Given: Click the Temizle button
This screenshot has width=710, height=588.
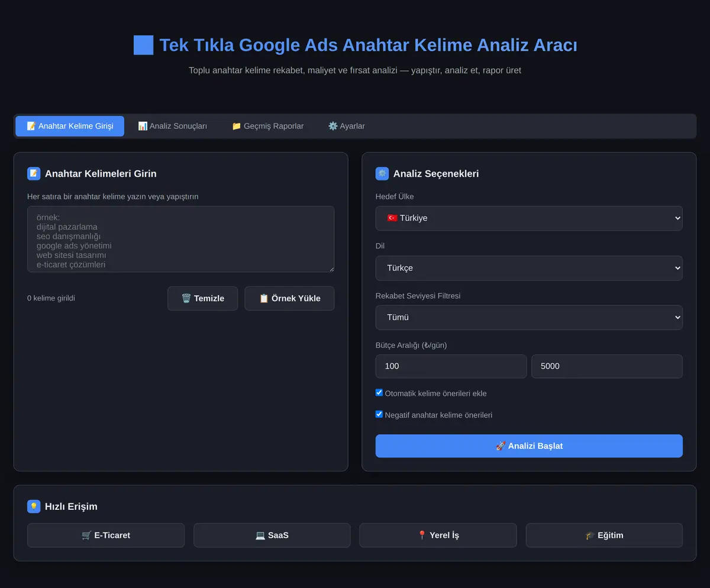Looking at the screenshot, I should tap(202, 298).
